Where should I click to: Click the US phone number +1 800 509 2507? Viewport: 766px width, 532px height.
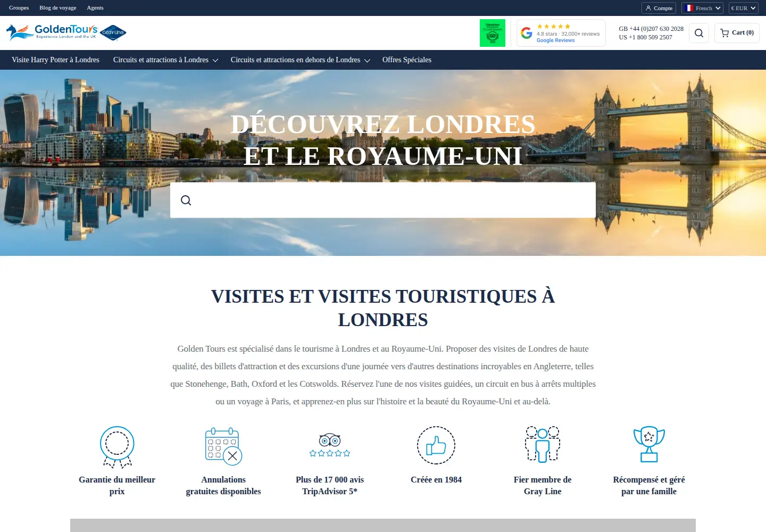click(645, 37)
